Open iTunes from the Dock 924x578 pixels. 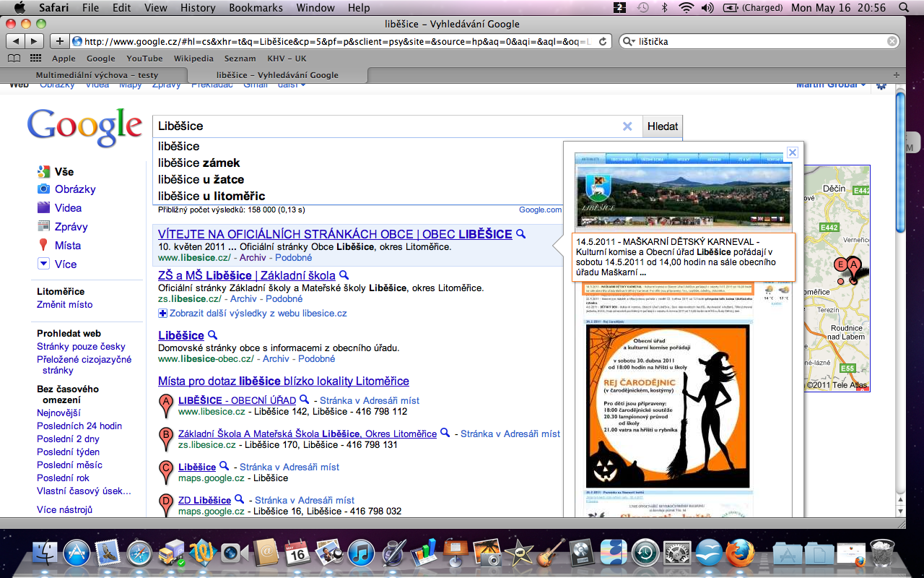tap(360, 553)
